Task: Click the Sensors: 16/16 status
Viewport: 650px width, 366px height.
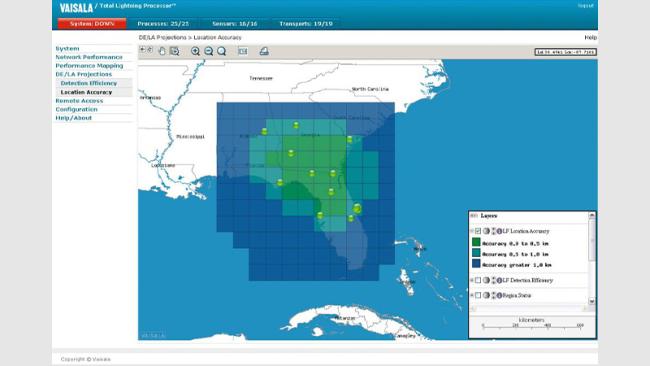Action: tap(235, 24)
